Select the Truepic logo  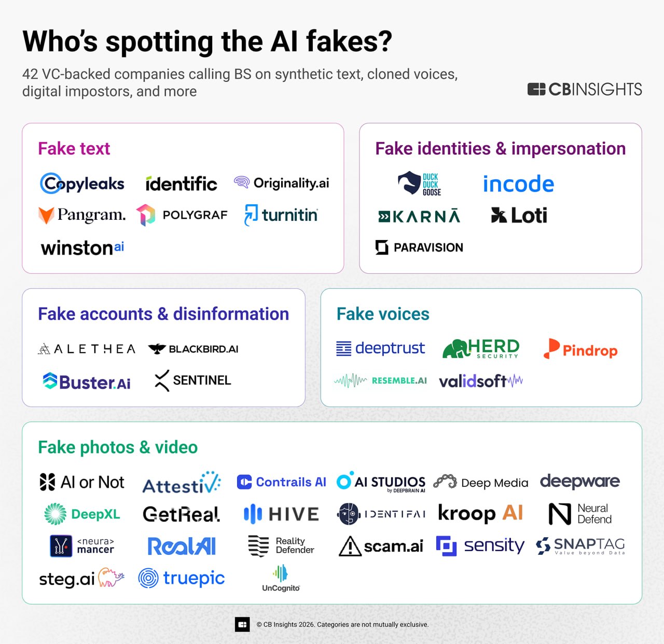click(182, 578)
